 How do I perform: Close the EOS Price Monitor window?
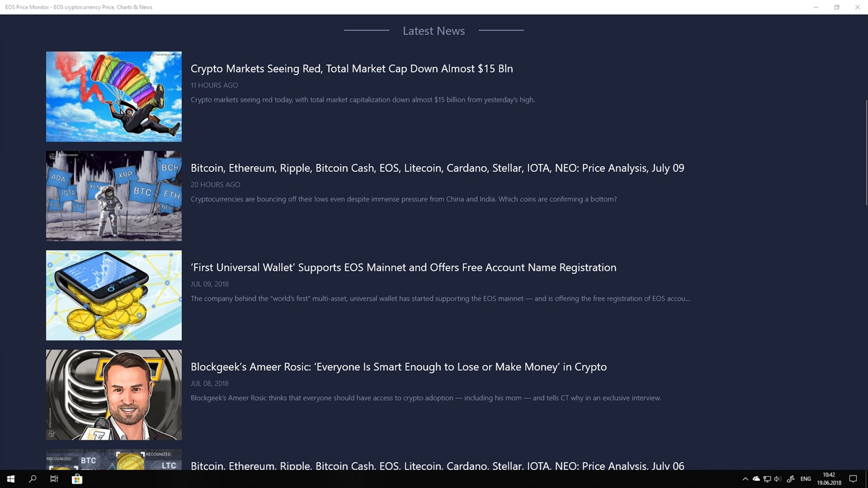click(857, 7)
